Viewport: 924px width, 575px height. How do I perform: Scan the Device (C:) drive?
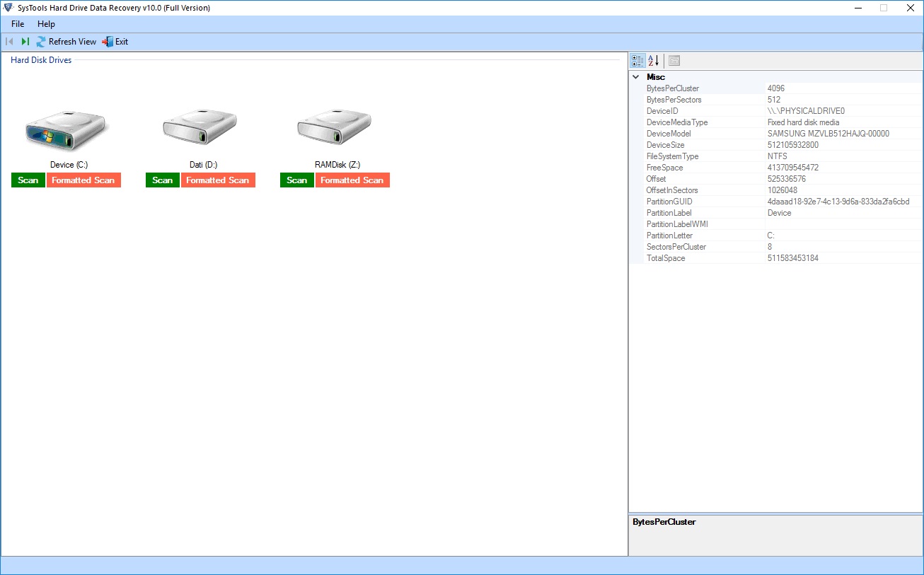click(x=28, y=180)
